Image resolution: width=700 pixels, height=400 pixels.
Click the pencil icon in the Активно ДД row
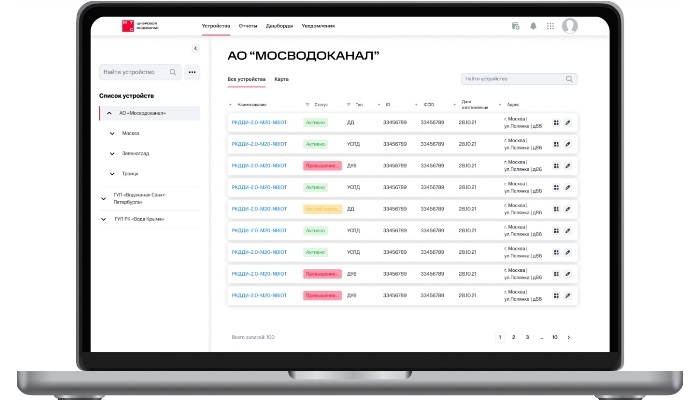[x=568, y=122]
